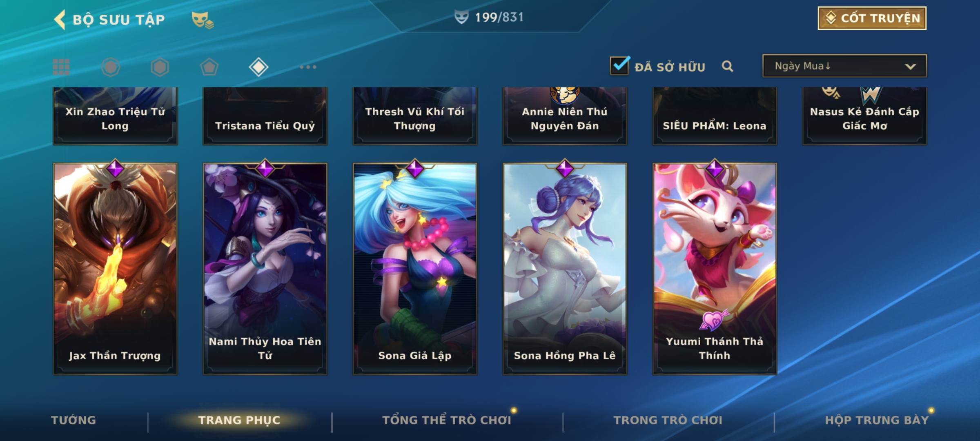Select the first round rarity filter icon
This screenshot has width=980, height=441.
[x=111, y=67]
